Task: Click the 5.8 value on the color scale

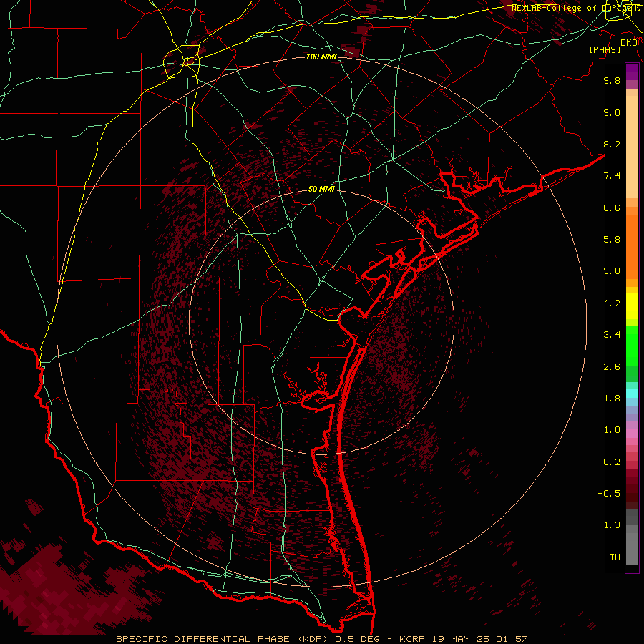Action: 612,240
